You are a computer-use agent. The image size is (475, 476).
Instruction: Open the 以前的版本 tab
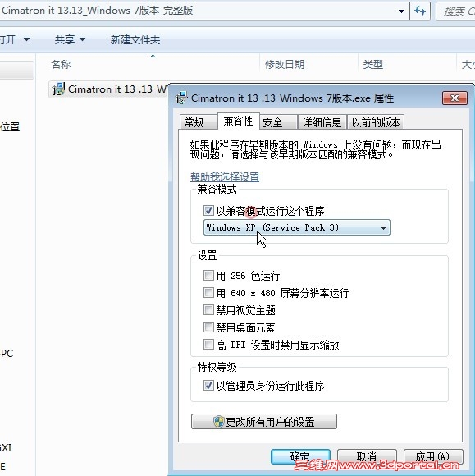click(376, 122)
